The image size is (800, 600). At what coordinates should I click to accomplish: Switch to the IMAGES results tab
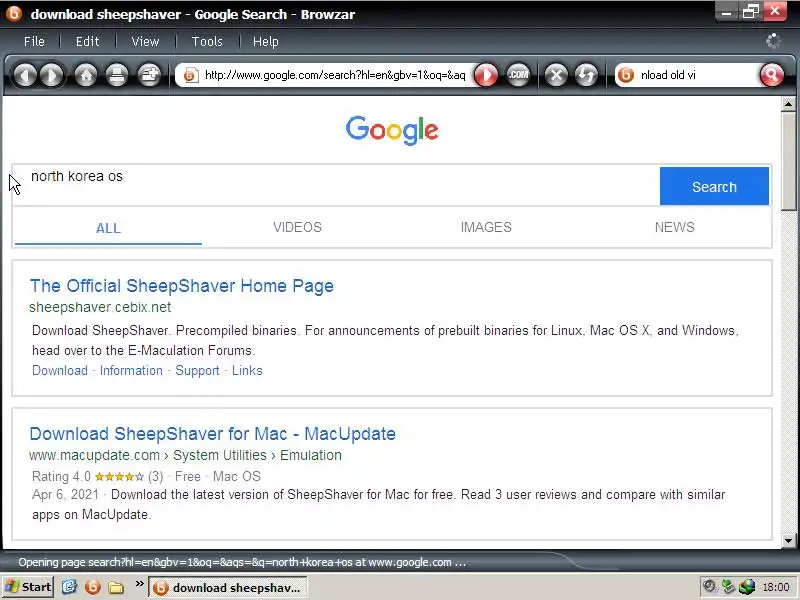tap(486, 228)
